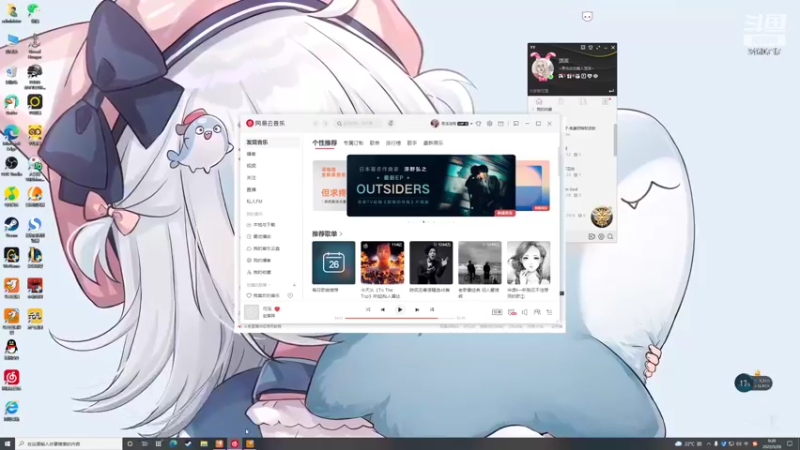Open the Steam desktop shortcut
The height and width of the screenshot is (450, 800).
11,227
